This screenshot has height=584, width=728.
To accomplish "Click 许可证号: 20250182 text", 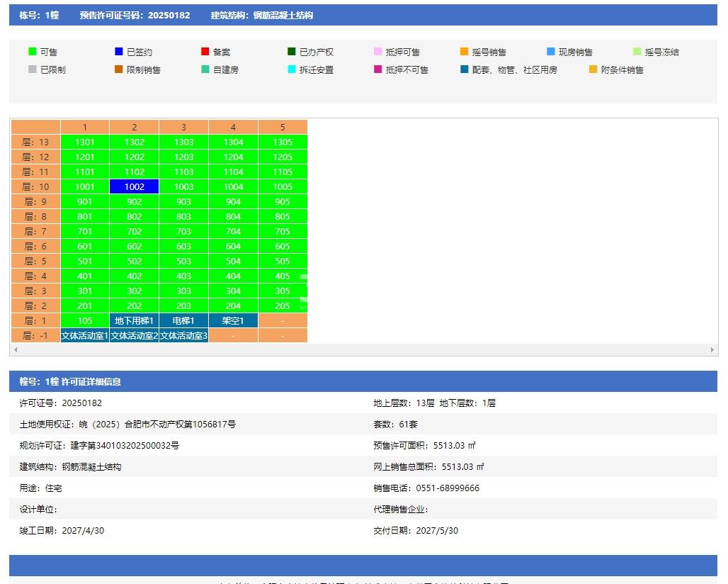I will 60,403.
